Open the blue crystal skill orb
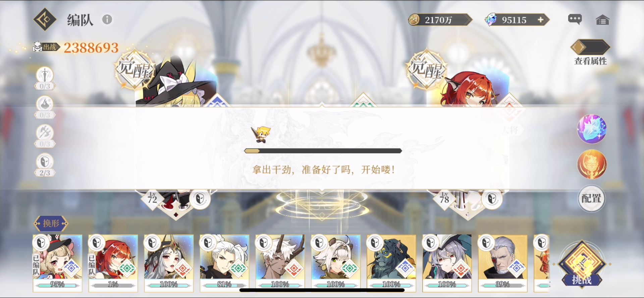Viewport: 644px width, 298px height. [x=592, y=129]
